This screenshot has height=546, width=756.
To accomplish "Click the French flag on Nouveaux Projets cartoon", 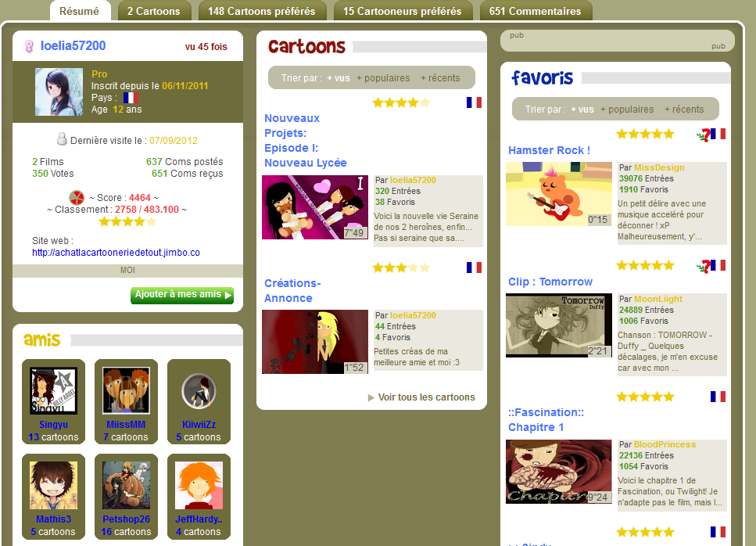I will pos(474,102).
